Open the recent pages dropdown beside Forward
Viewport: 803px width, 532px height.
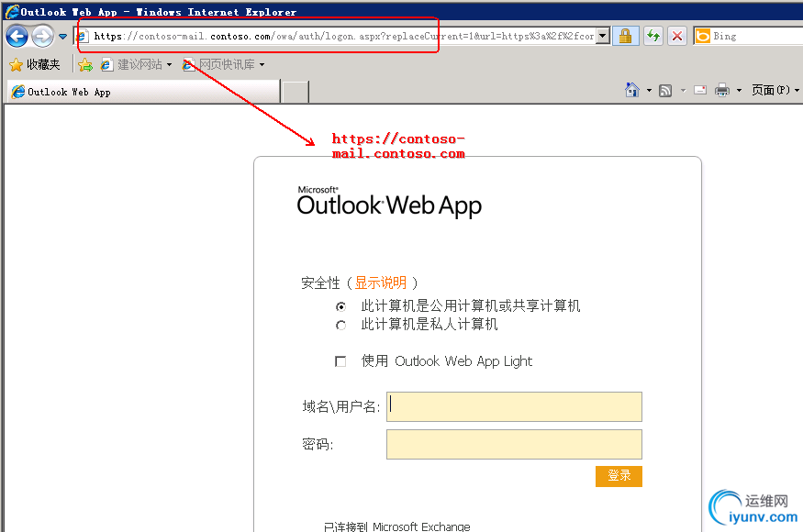pos(63,37)
